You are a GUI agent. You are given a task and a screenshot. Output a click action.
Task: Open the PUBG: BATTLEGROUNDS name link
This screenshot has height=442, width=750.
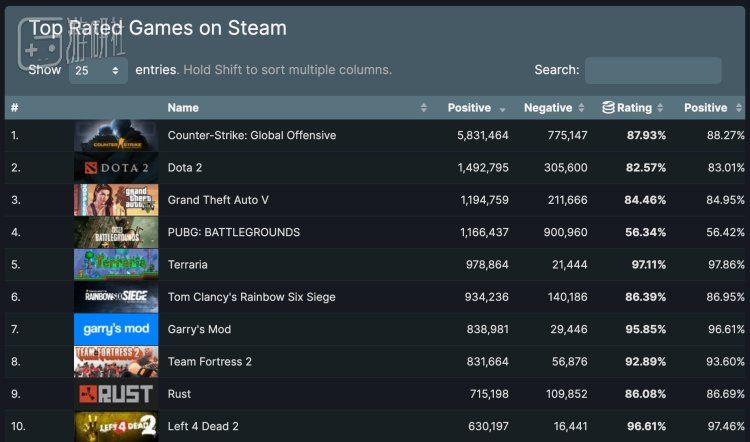pyautogui.click(x=233, y=232)
